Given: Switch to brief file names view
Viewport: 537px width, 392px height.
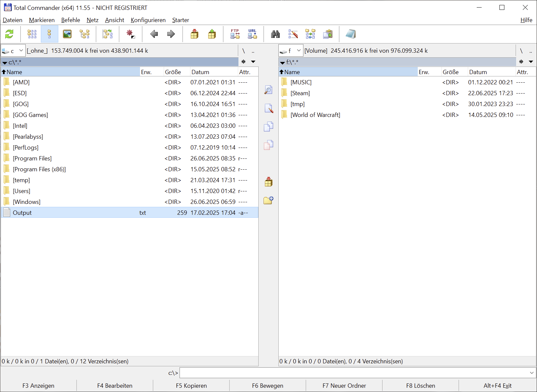Looking at the screenshot, I should (32, 34).
